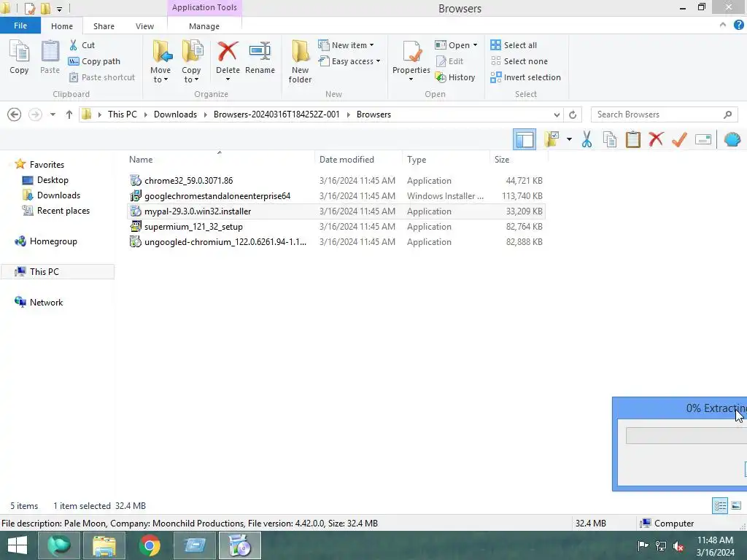Viewport: 747px width, 560px height.
Task: Click the Application Tools contextual tab
Action: [204, 7]
